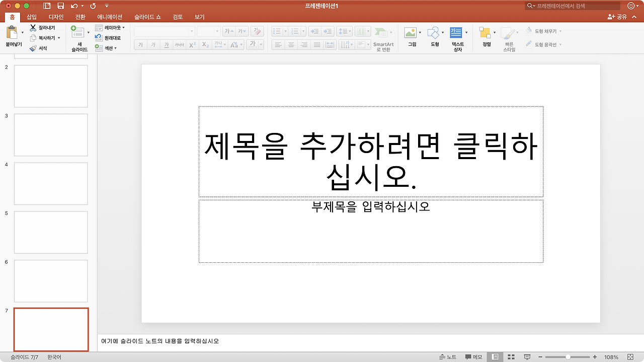
Task: Click the Reset (원래대로) icon
Action: coord(99,38)
